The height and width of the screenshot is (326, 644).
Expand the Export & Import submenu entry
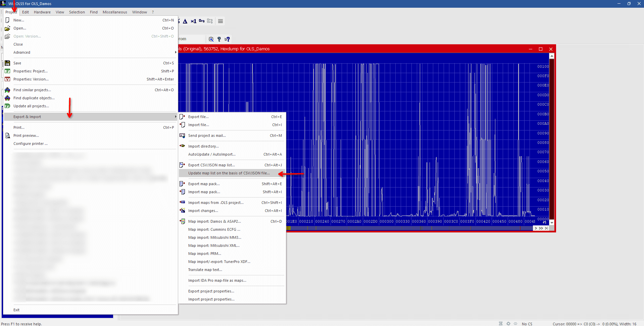click(x=90, y=117)
